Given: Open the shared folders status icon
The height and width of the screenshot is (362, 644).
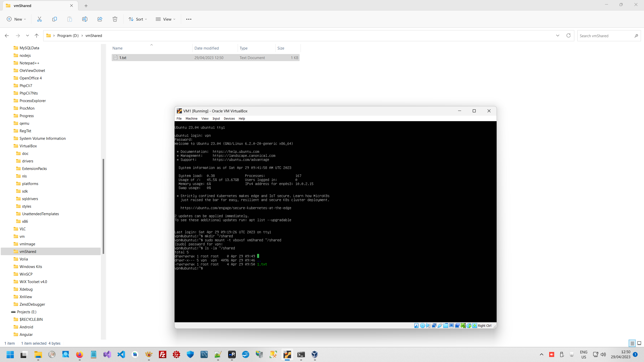Looking at the screenshot, I should point(446,326).
